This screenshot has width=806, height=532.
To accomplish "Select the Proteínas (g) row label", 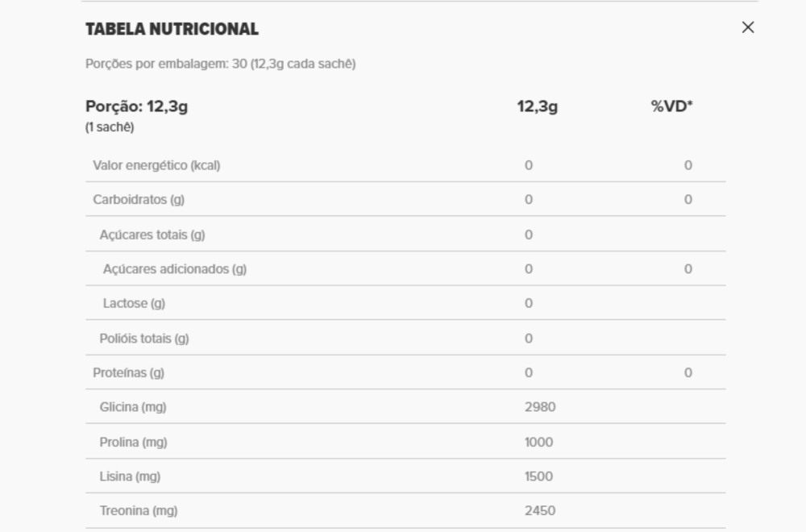I will [128, 372].
